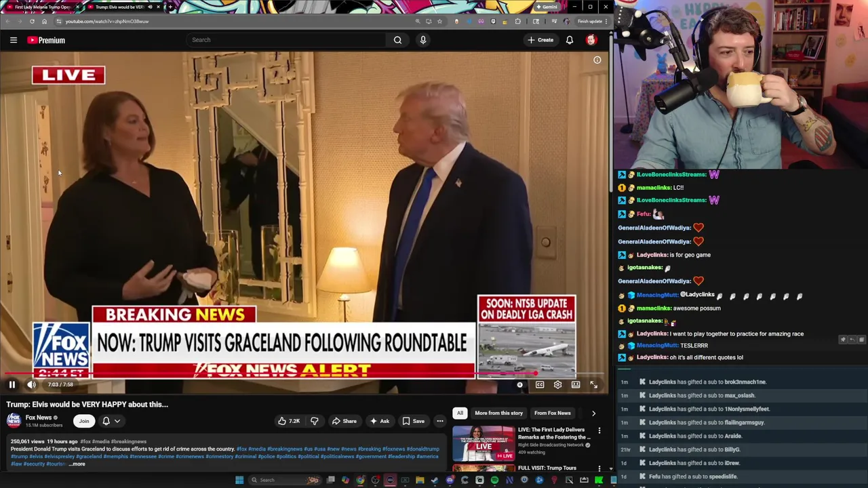Click 'Fefu has gifted a sub' row
Screen dimensions: 868x488
click(742, 476)
